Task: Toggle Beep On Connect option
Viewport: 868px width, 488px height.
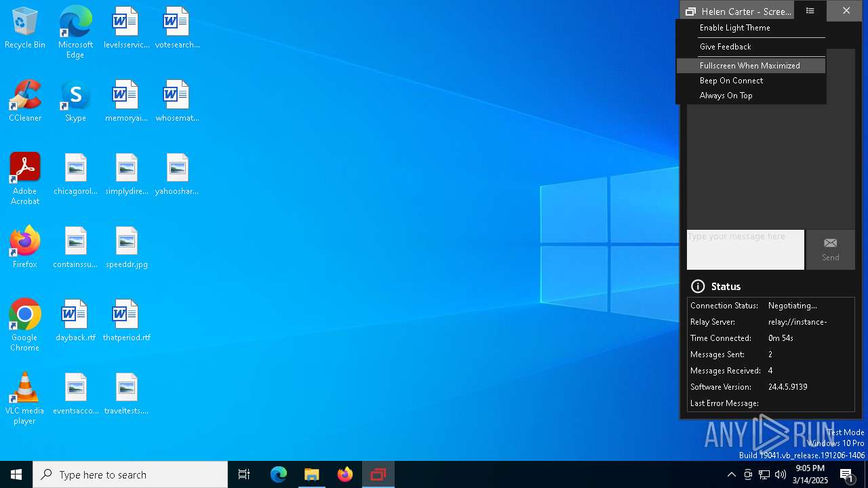Action: coord(751,81)
